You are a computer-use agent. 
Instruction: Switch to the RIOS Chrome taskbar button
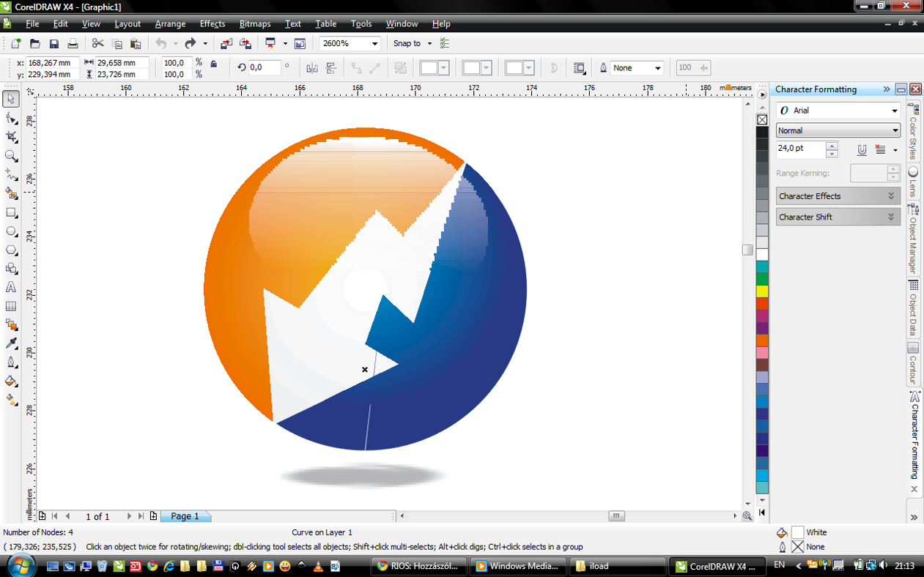click(x=419, y=566)
